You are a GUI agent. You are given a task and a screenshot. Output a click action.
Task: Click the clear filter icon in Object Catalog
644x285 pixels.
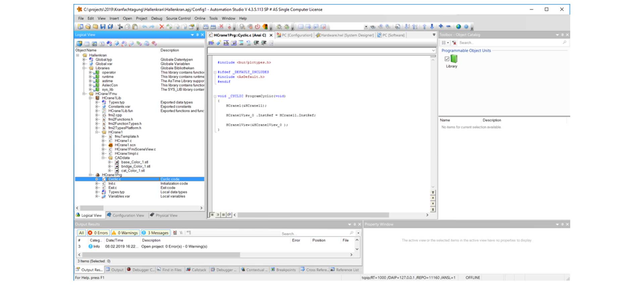(x=454, y=43)
